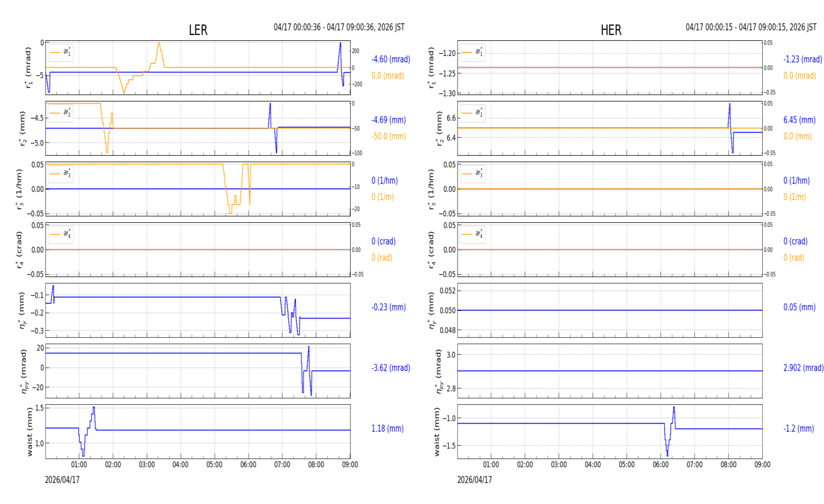Click the HER 0.0 (mrad) orange readout
This screenshot has width=824, height=504.
tap(799, 76)
